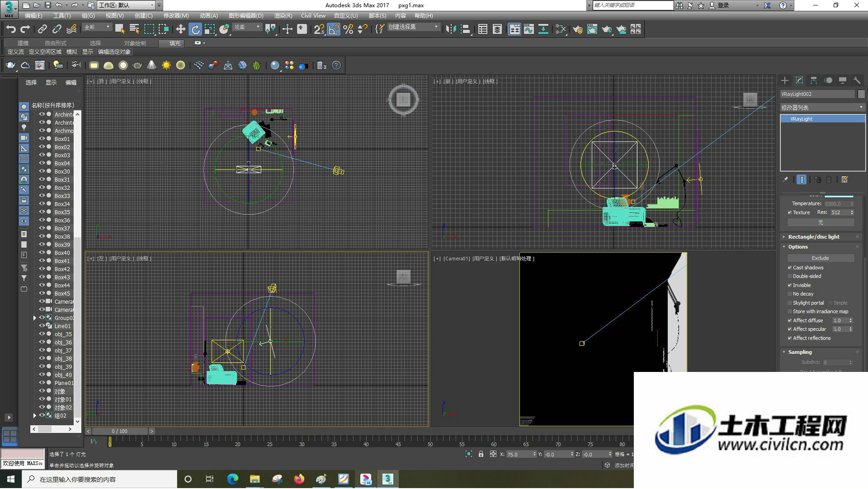Image resolution: width=868 pixels, height=489 pixels.
Task: Pin the modifier stack
Action: pyautogui.click(x=785, y=180)
